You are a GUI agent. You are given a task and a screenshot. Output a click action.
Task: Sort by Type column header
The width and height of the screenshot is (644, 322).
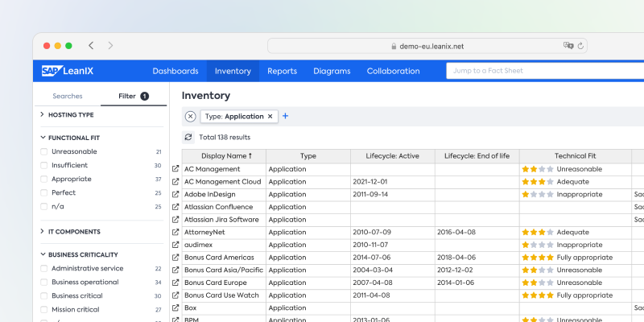(x=308, y=156)
